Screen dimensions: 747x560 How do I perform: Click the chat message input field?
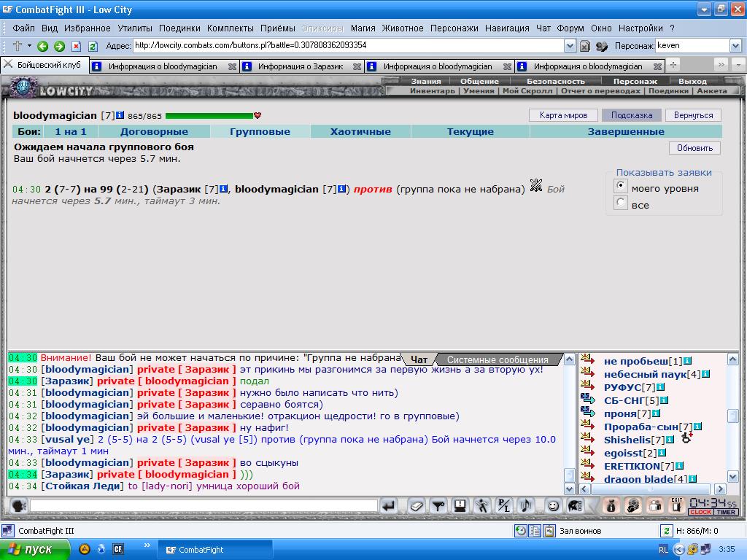tap(204, 505)
